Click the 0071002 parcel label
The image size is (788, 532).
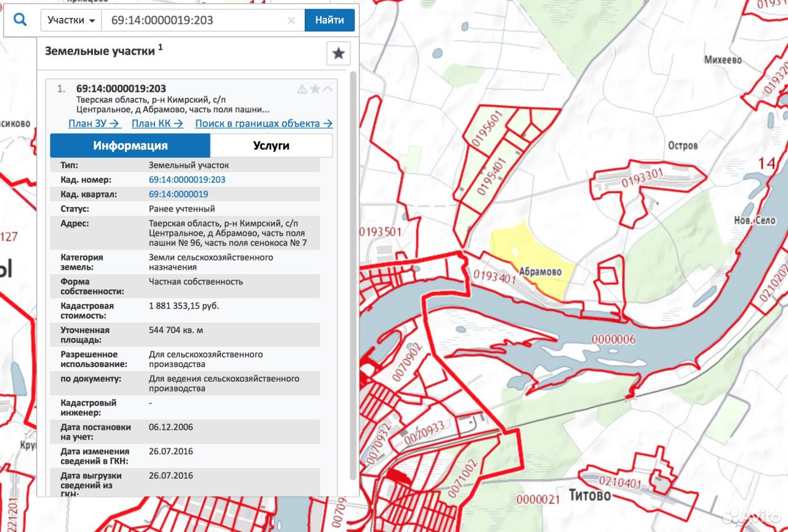pyautogui.click(x=463, y=478)
